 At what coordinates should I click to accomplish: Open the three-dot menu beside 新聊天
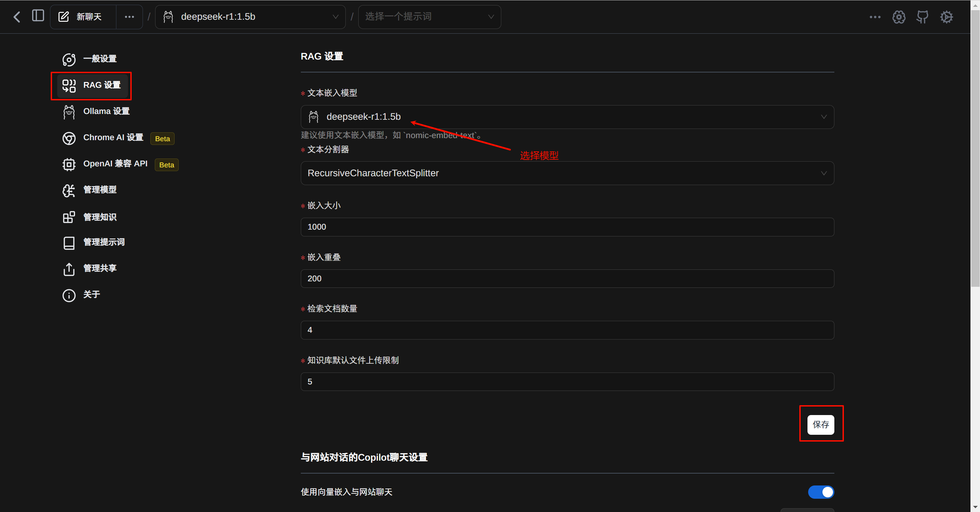tap(129, 17)
